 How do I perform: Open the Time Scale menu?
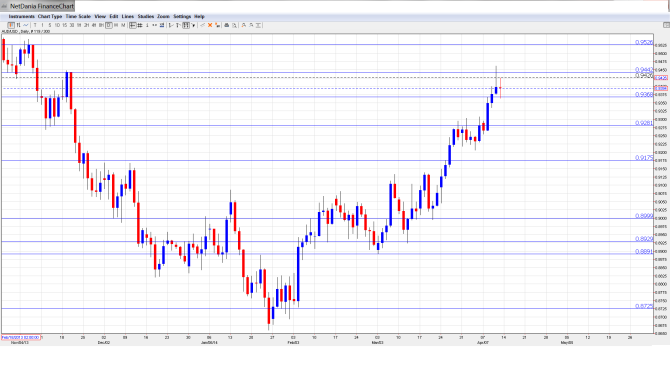(78, 16)
